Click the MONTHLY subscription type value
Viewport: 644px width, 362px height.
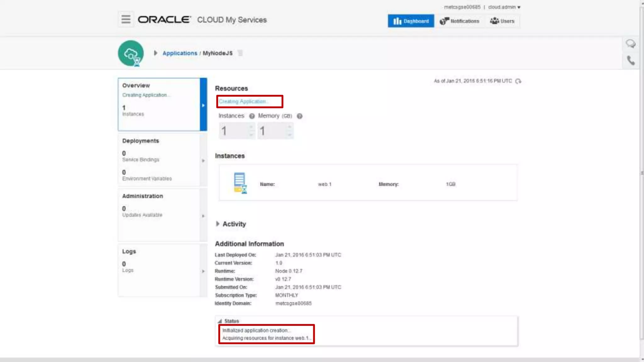coord(286,295)
